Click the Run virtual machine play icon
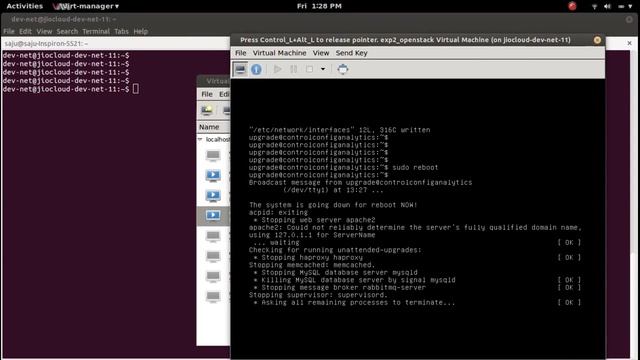Screen dimensions: 640x360 tap(278, 69)
